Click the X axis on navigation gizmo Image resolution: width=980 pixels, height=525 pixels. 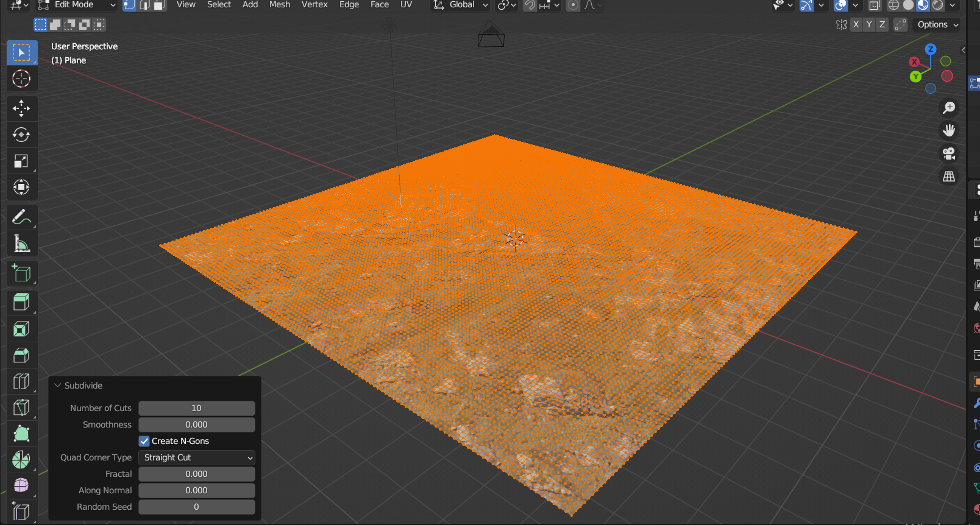point(914,62)
